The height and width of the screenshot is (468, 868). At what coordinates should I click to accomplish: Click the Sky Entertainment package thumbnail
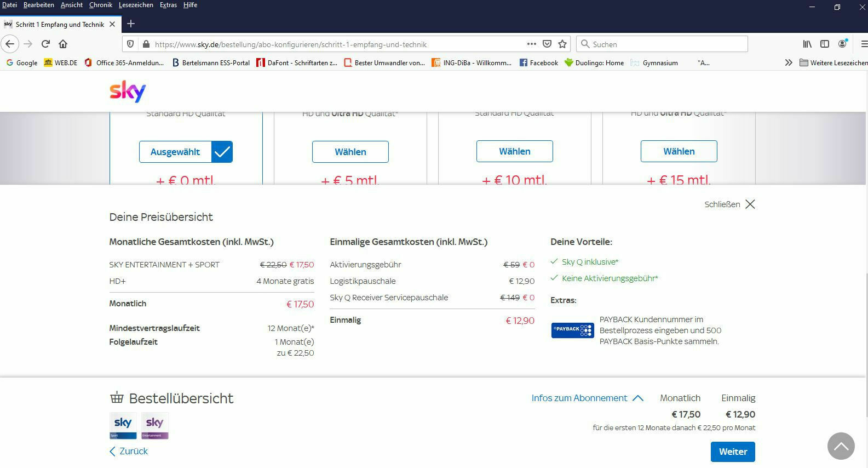tap(155, 426)
